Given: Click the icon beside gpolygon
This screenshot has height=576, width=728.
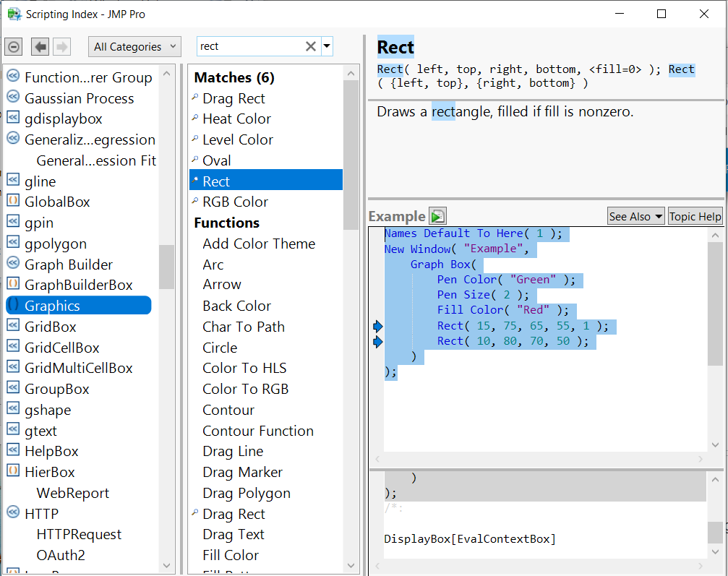Looking at the screenshot, I should pyautogui.click(x=14, y=242).
